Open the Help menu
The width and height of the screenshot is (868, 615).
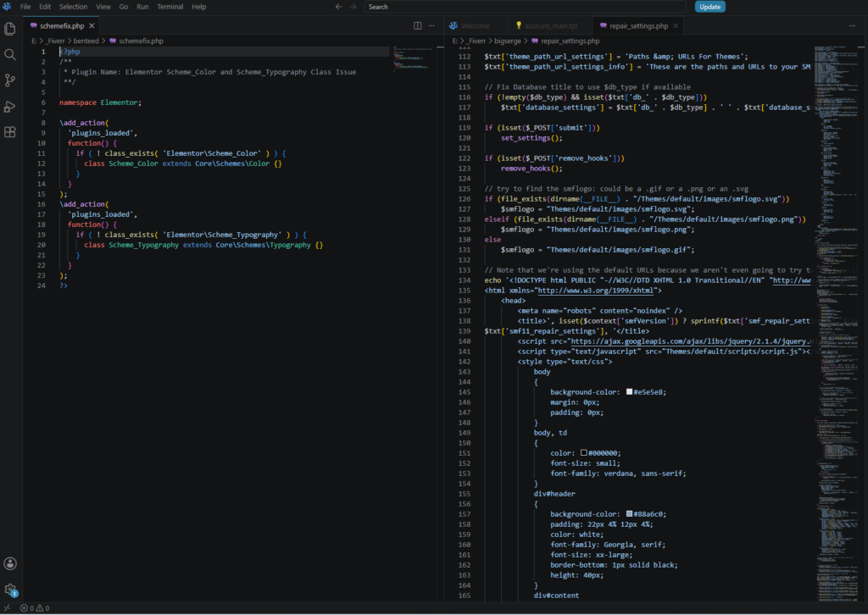point(198,7)
